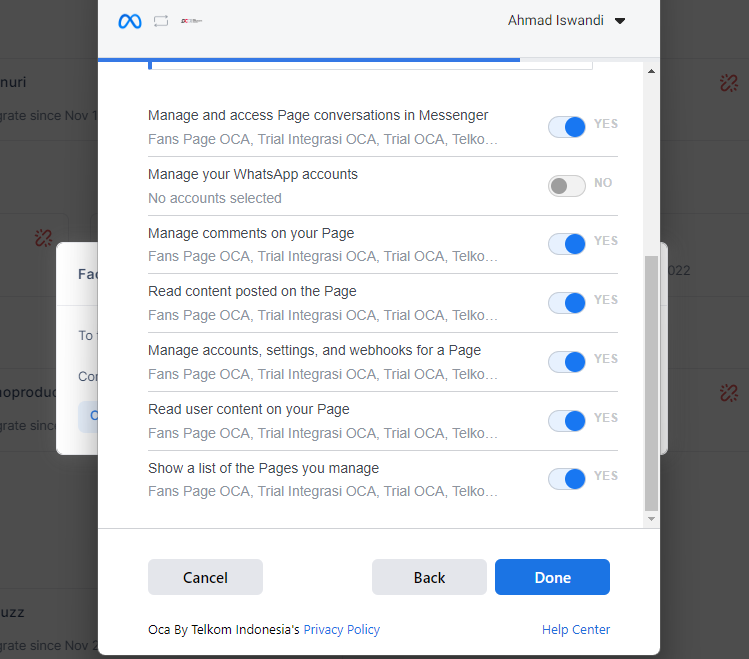
Task: Enable the Manage your WhatsApp accounts toggle
Action: click(567, 186)
